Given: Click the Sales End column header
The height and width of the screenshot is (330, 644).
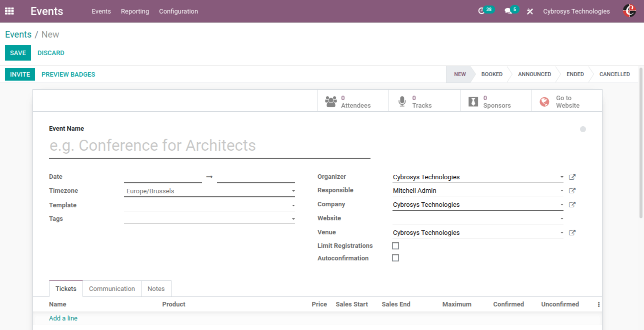Looking at the screenshot, I should (396, 304).
